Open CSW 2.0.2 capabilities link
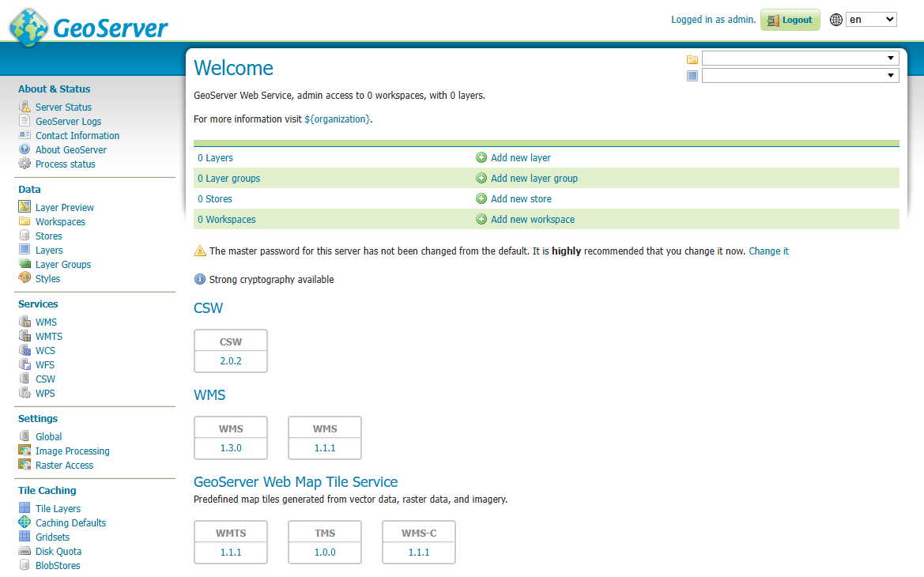Viewport: 924px width, 577px height. click(231, 360)
